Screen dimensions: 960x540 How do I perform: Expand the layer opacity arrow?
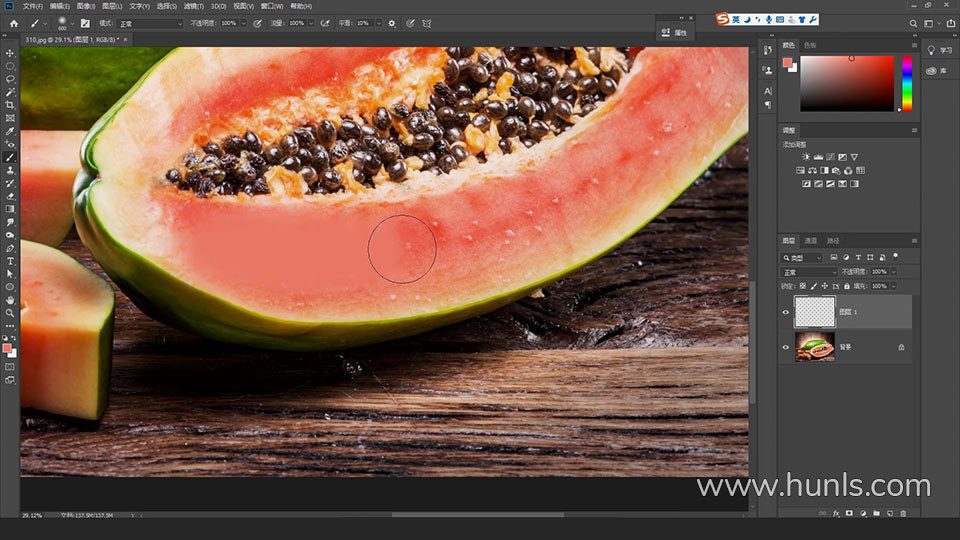click(894, 272)
